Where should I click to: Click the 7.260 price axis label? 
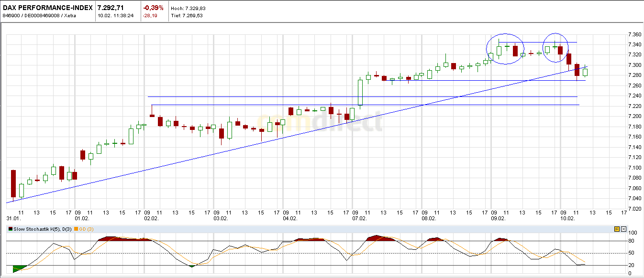(634, 86)
